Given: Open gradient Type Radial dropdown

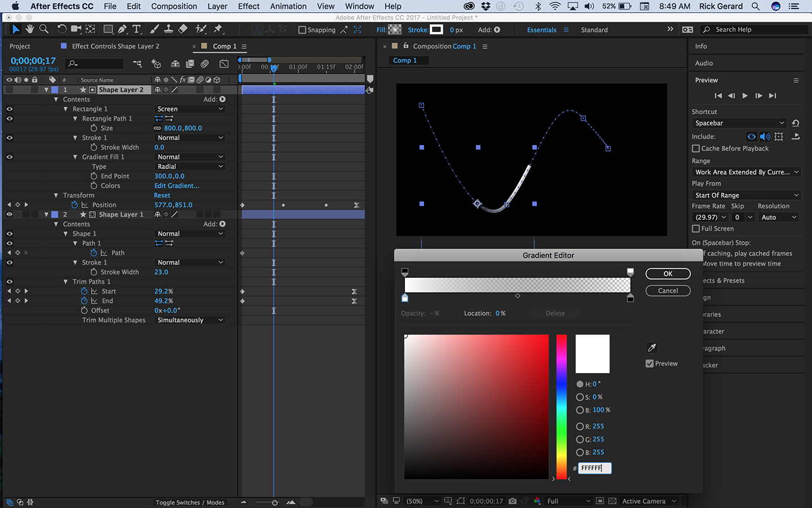Looking at the screenshot, I should (190, 167).
